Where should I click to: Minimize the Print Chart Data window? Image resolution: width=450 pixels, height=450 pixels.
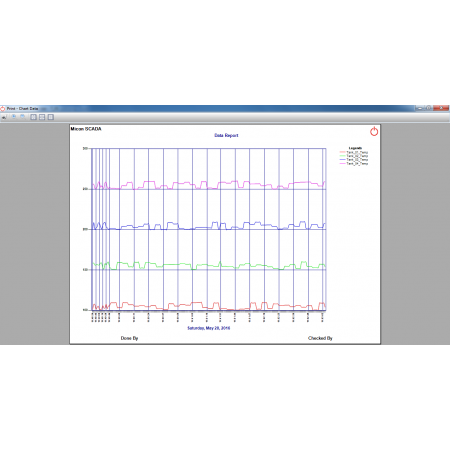click(420, 108)
